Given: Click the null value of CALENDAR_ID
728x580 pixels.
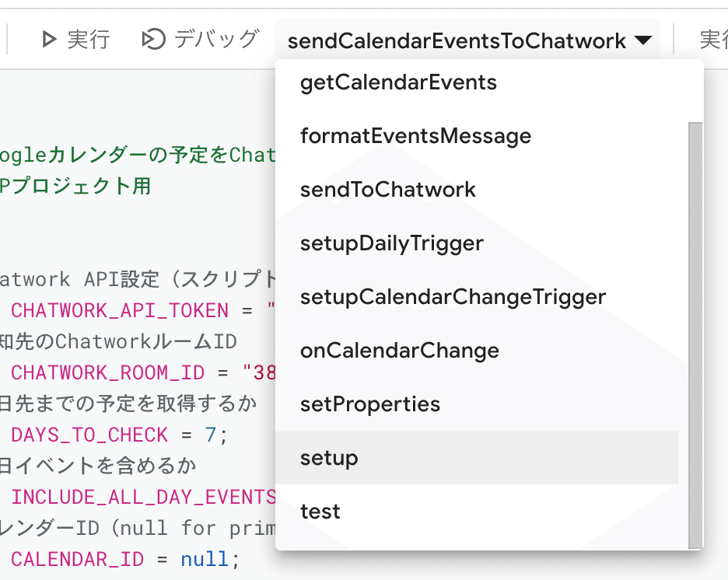Looking at the screenshot, I should click(205, 559).
